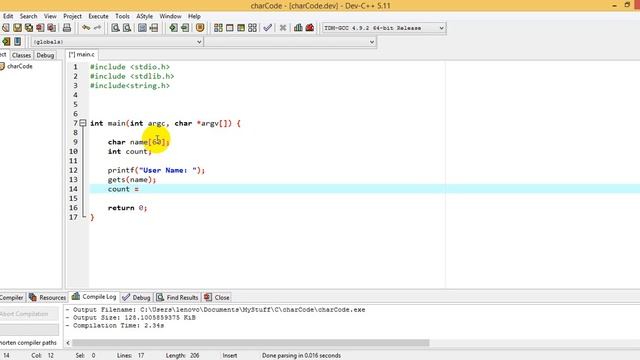Open the View menu

(50, 16)
